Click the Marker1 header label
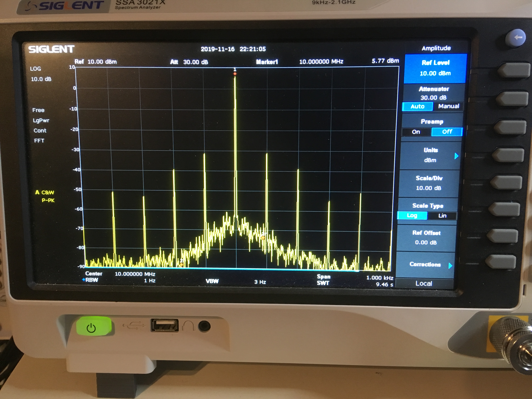532x399 pixels. pos(267,62)
